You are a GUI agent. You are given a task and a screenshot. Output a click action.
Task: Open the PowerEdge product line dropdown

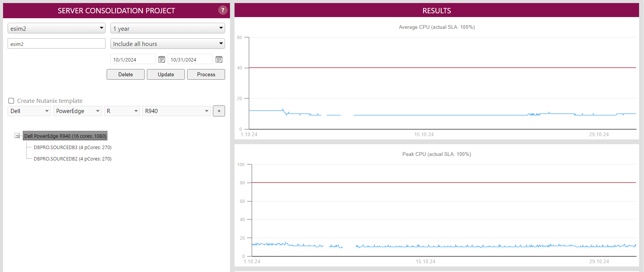pos(77,111)
